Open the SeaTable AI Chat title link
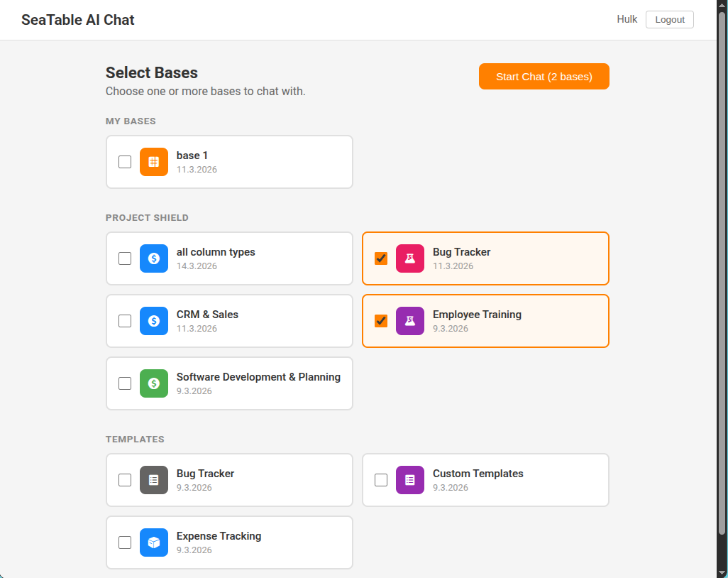Viewport: 728px width, 578px height. (78, 20)
